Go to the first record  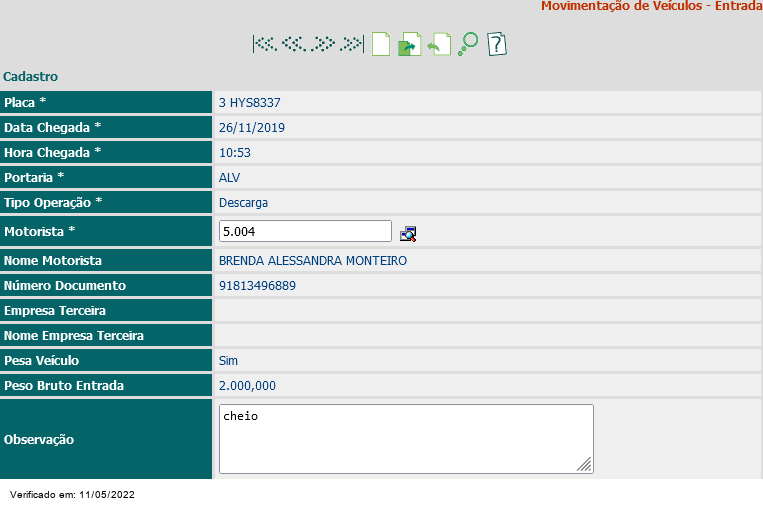265,44
